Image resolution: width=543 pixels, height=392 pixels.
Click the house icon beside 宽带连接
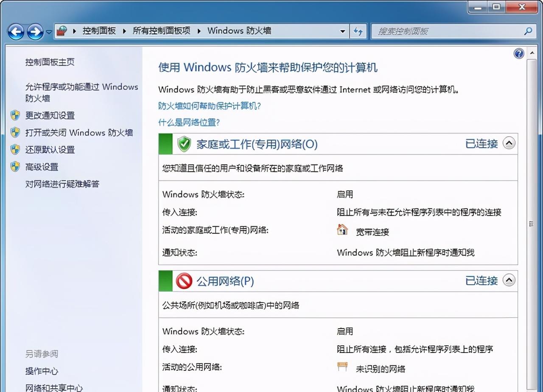point(342,230)
